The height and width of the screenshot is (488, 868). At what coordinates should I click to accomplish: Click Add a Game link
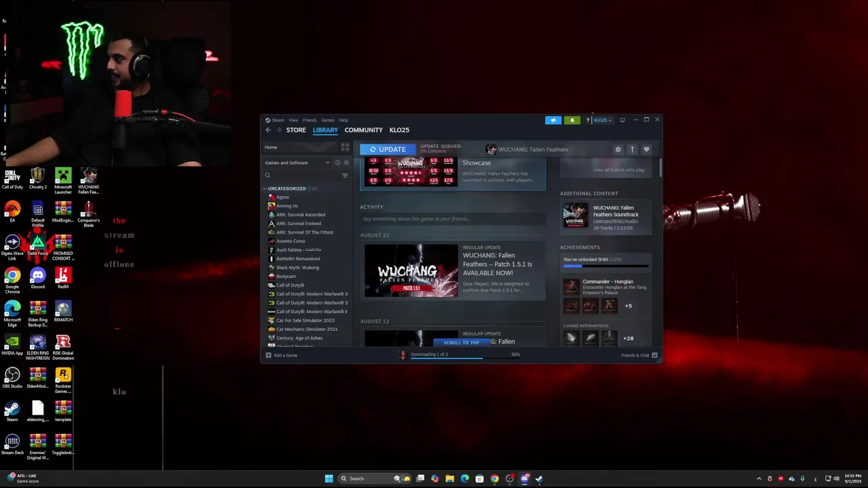(x=285, y=355)
